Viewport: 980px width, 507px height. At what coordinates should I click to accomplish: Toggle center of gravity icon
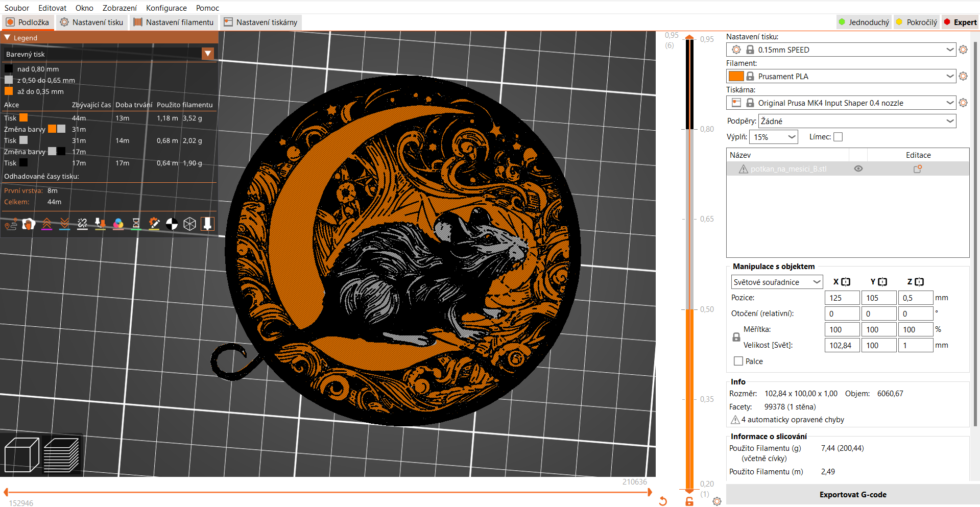pos(172,224)
